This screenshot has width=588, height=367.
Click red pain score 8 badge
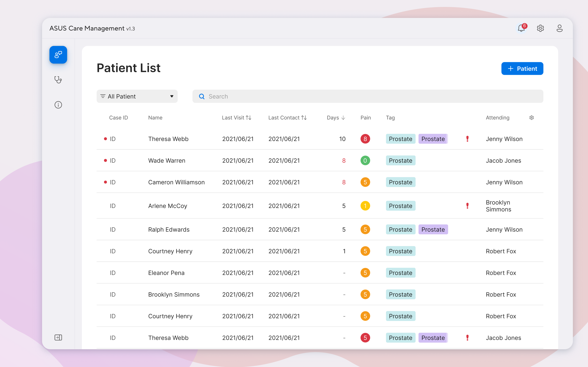pos(365,139)
